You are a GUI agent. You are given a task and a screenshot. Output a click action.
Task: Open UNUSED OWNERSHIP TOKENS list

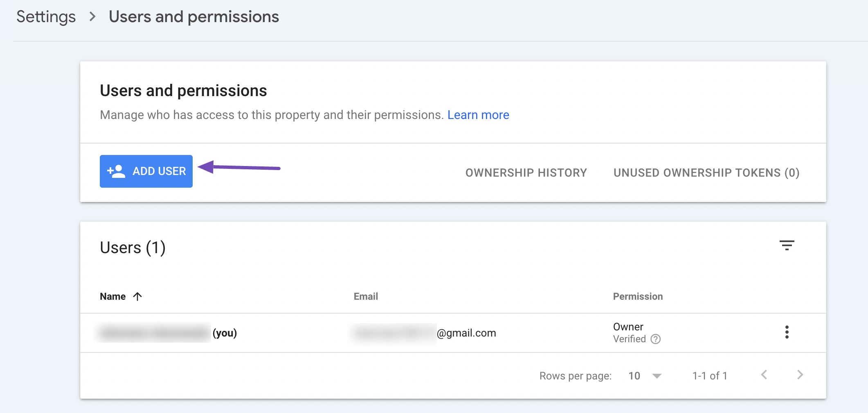[706, 172]
